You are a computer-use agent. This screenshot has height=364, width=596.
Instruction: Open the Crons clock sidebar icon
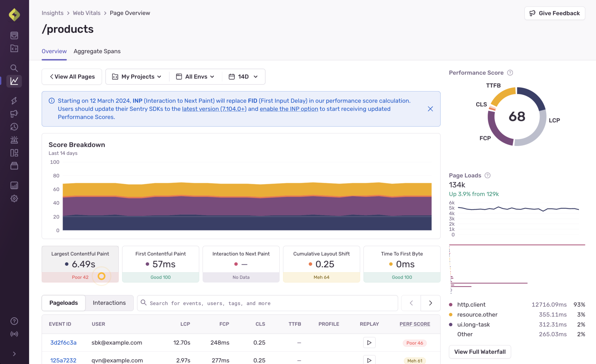tap(14, 127)
